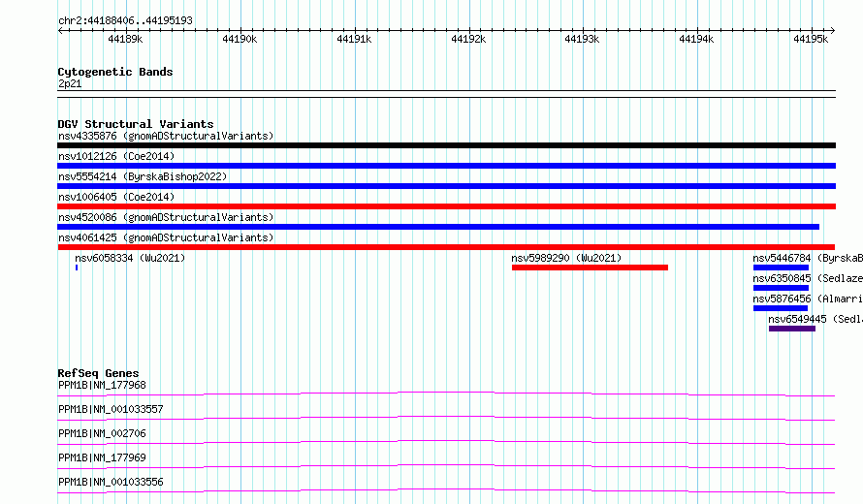
Task: Select the nsv4335876 (gnomADStructuralVariants) label
Action: [166, 136]
